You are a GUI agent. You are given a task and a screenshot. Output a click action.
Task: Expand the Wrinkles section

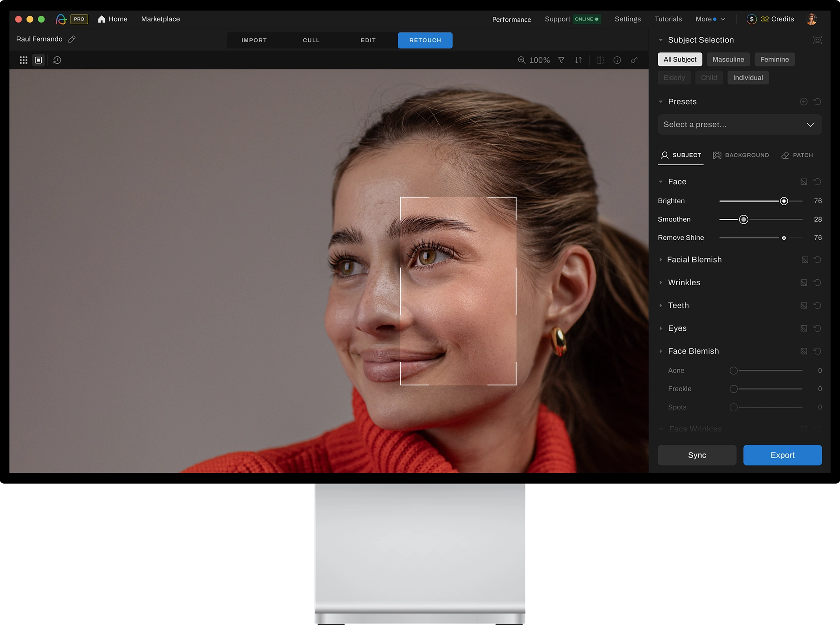tap(684, 282)
